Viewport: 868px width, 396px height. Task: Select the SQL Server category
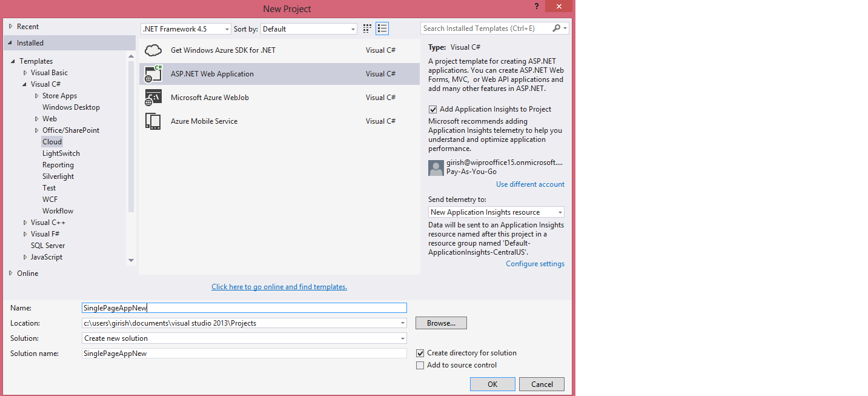tap(48, 246)
